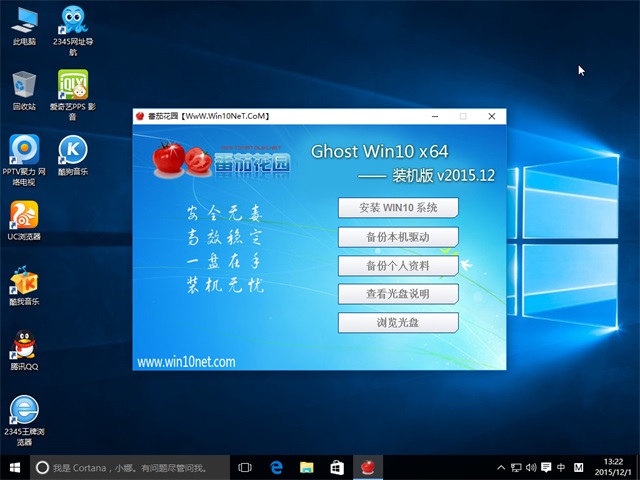Choose the 浏览光盘 button

tap(398, 323)
